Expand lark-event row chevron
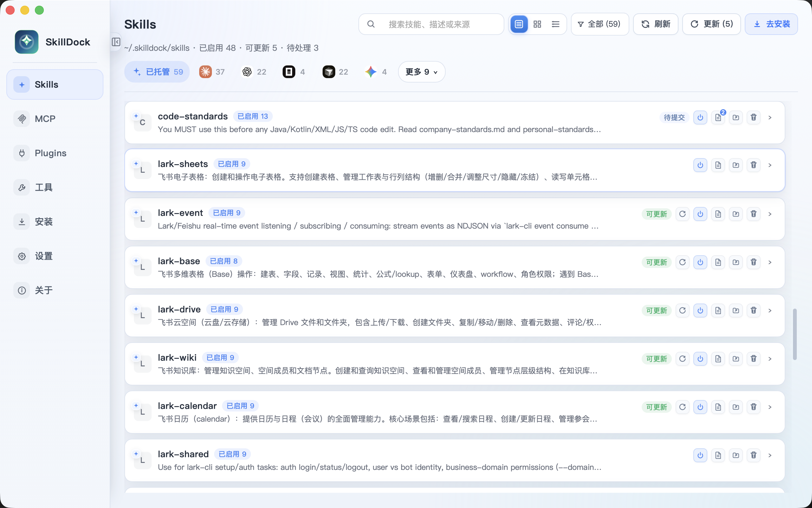 click(770, 214)
